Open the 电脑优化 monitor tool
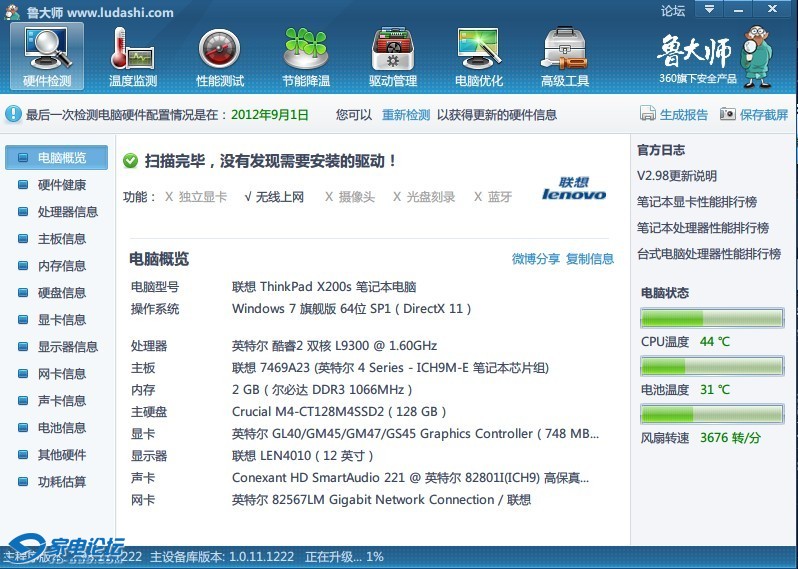The width and height of the screenshot is (798, 569). point(479,56)
